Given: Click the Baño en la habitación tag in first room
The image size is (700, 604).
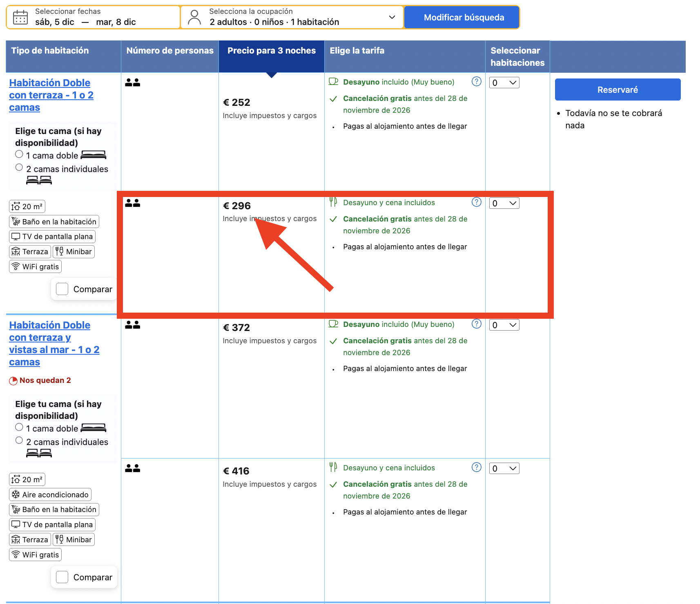Looking at the screenshot, I should click(54, 222).
